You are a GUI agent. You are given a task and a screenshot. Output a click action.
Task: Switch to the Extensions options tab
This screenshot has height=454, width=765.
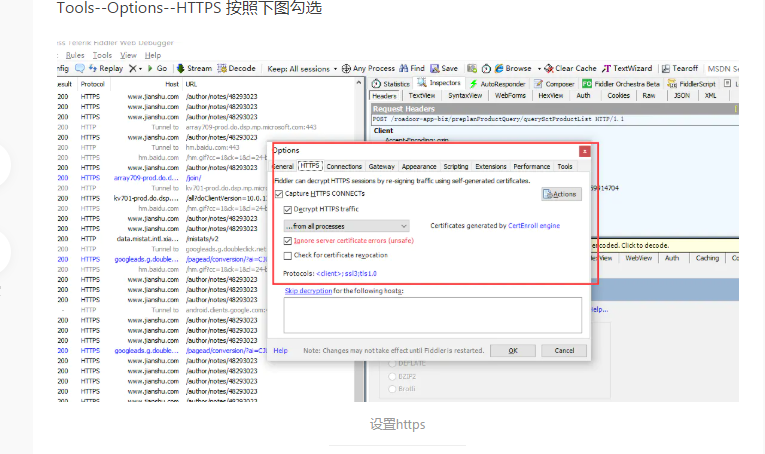491,166
